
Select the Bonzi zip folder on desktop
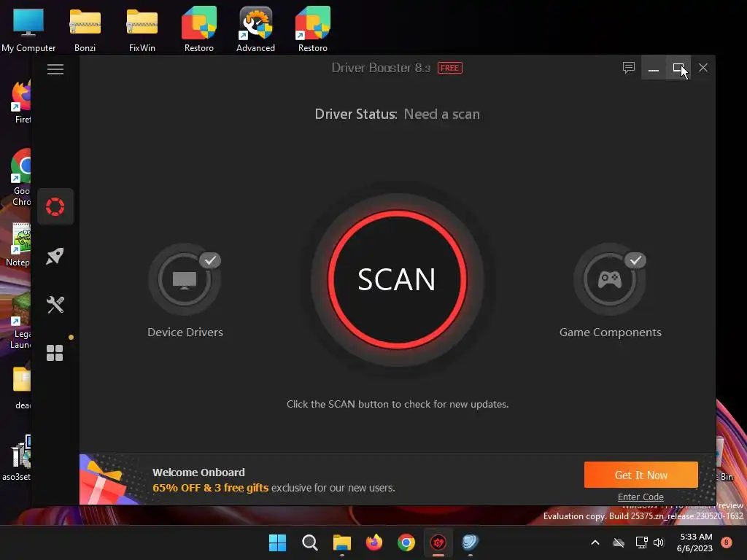coord(85,29)
